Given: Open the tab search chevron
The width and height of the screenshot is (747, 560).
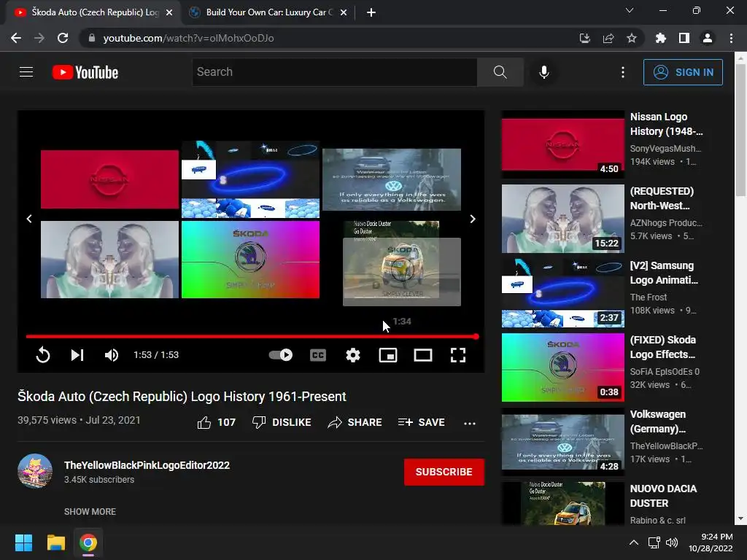Looking at the screenshot, I should pos(630,10).
